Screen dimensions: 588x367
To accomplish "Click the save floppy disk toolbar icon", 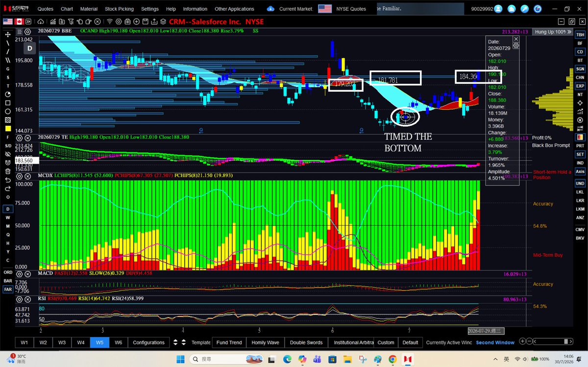I will click(x=145, y=22).
